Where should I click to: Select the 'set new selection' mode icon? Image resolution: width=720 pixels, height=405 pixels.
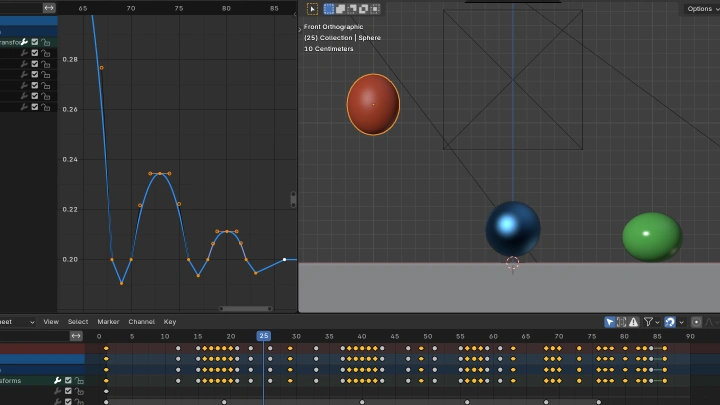329,9
